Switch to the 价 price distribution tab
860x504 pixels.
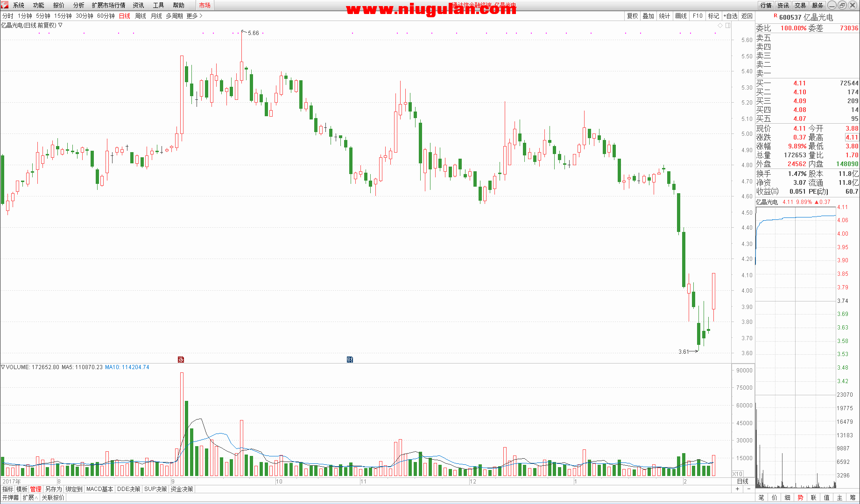coord(775,497)
